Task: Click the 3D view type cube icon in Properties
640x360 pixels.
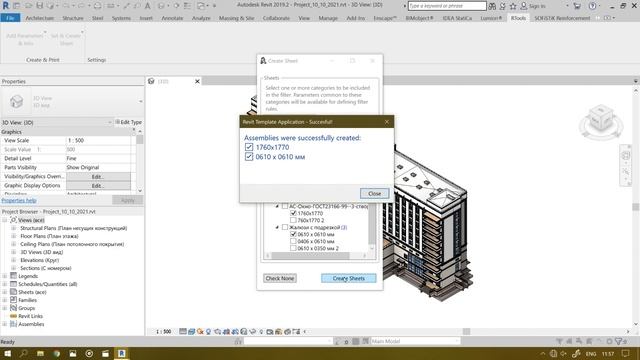Action: [16, 101]
